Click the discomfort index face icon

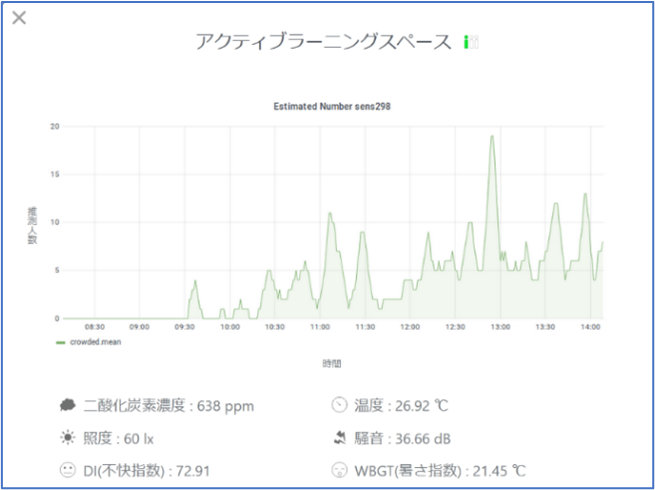point(67,470)
